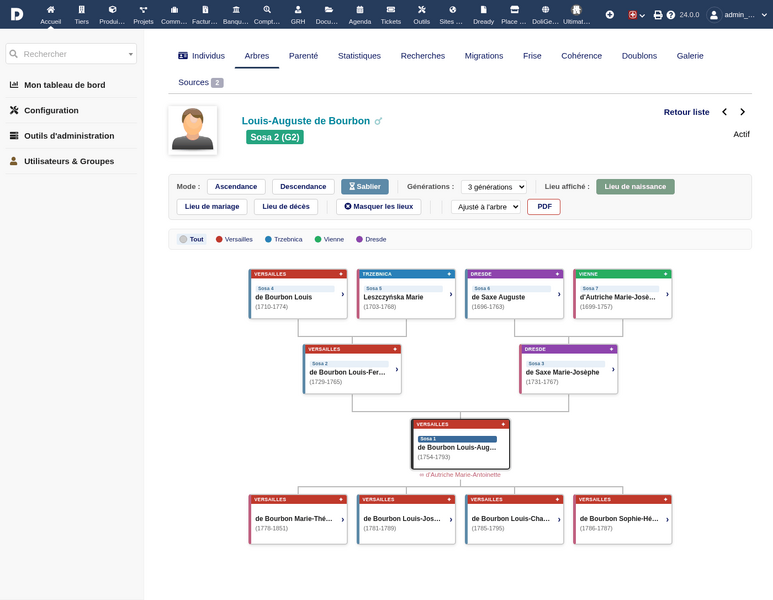Select Sablier mode
This screenshot has width=773, height=600.
pyautogui.click(x=365, y=186)
